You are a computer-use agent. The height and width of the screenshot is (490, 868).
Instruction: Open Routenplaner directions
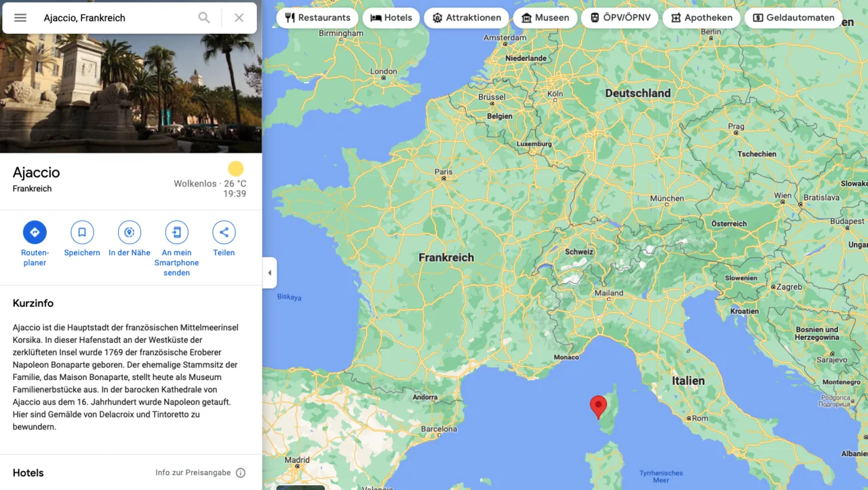click(35, 233)
